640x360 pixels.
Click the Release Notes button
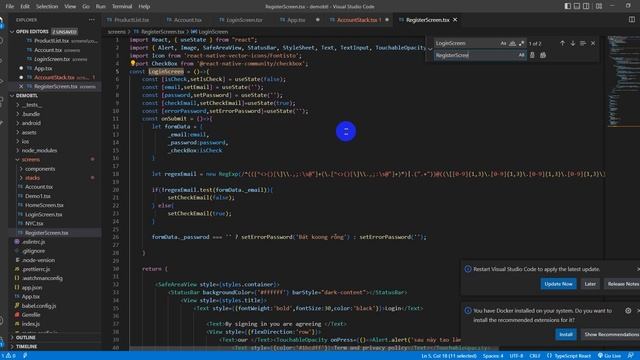623,284
